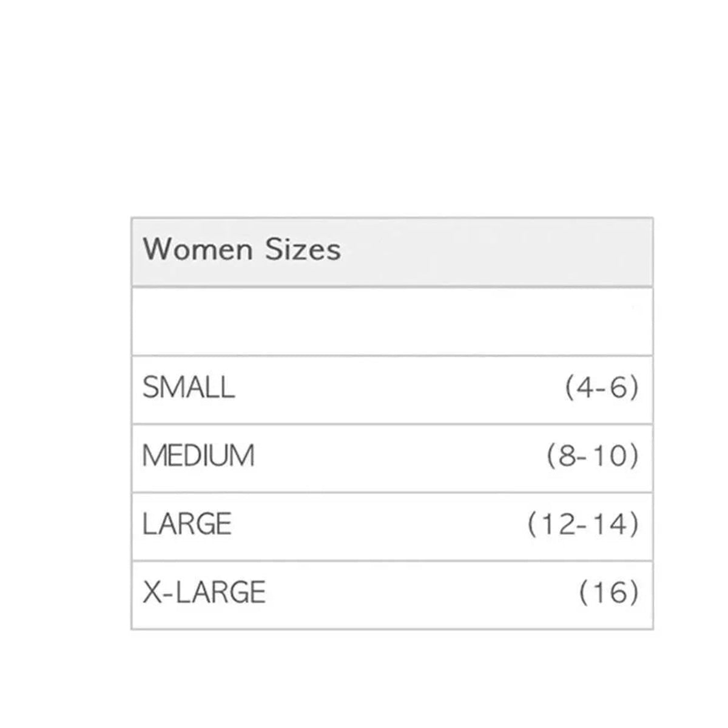This screenshot has height=728, width=728.
Task: Click the number 16 in the X-LARGE row
Action: coord(609,593)
